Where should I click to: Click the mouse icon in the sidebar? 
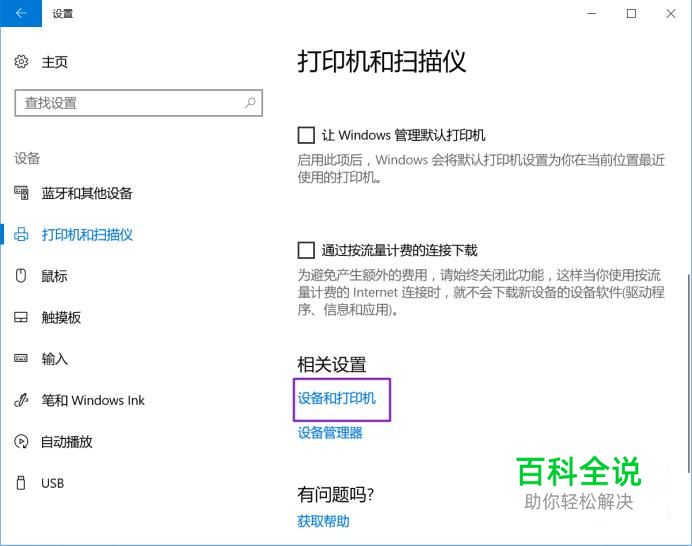pos(21,276)
